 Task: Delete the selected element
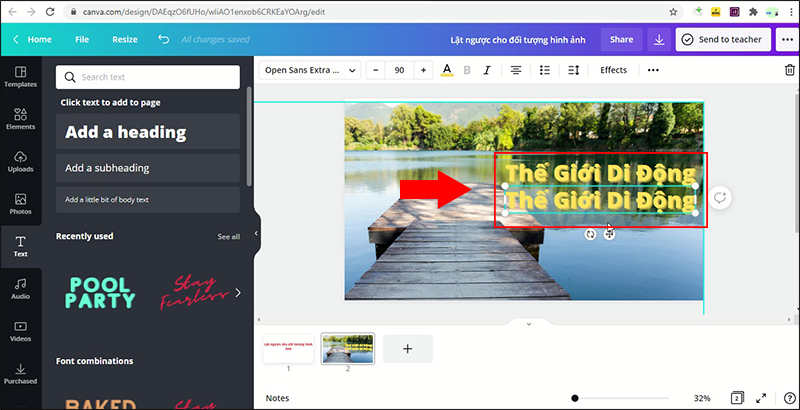pyautogui.click(x=789, y=70)
